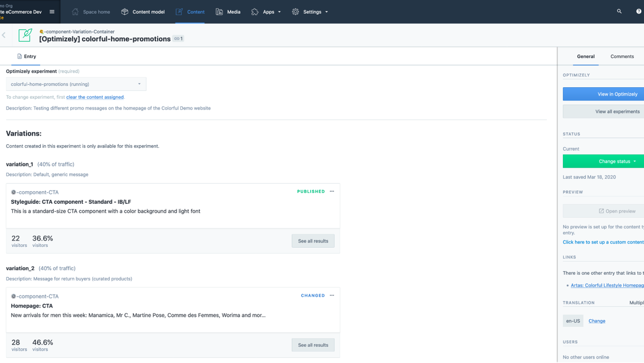Click the back arrow chevron
644x363 pixels.
tap(4, 35)
